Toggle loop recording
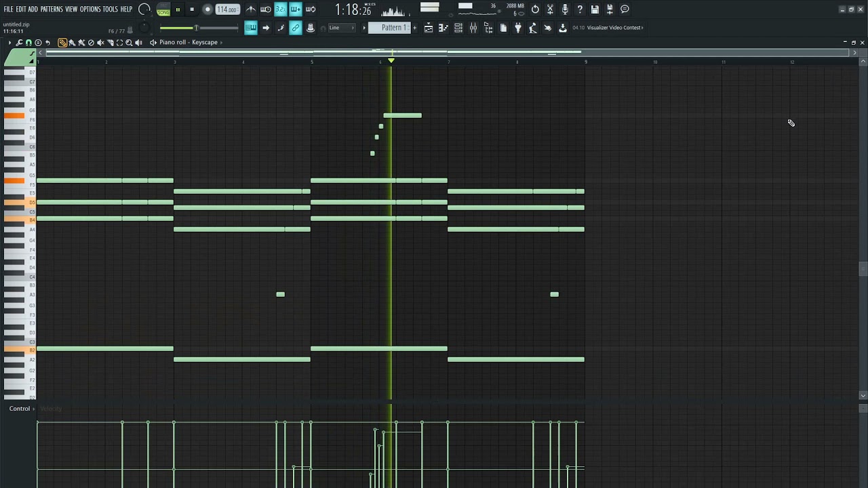 click(311, 9)
